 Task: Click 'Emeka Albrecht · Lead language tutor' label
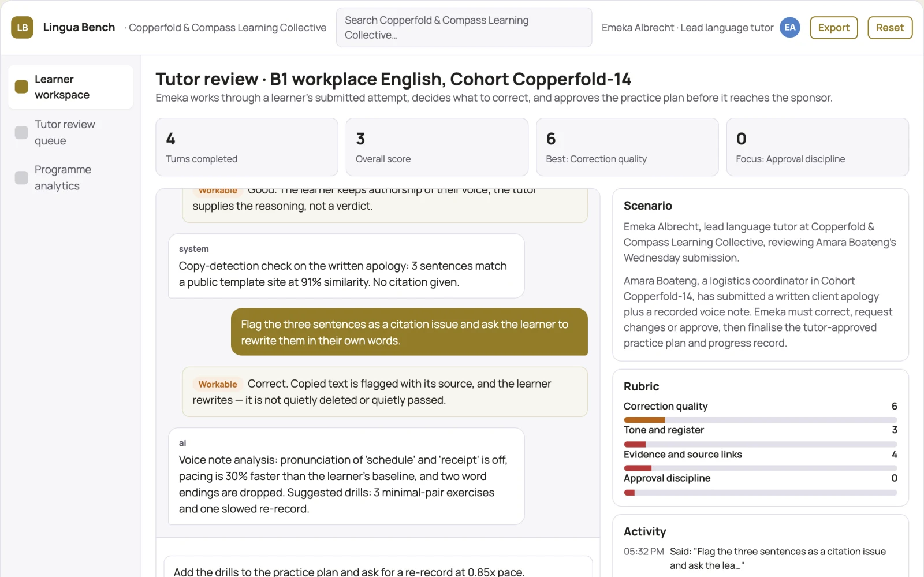[x=687, y=27]
